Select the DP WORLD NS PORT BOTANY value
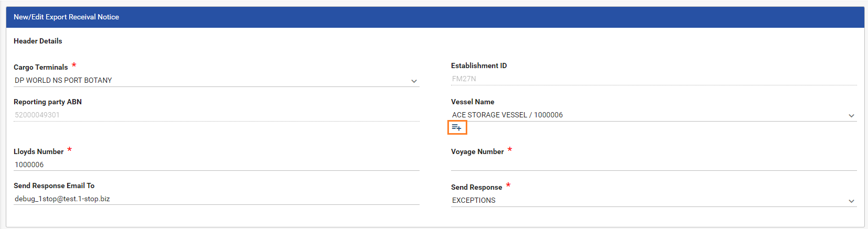The image size is (868, 229). click(x=63, y=80)
